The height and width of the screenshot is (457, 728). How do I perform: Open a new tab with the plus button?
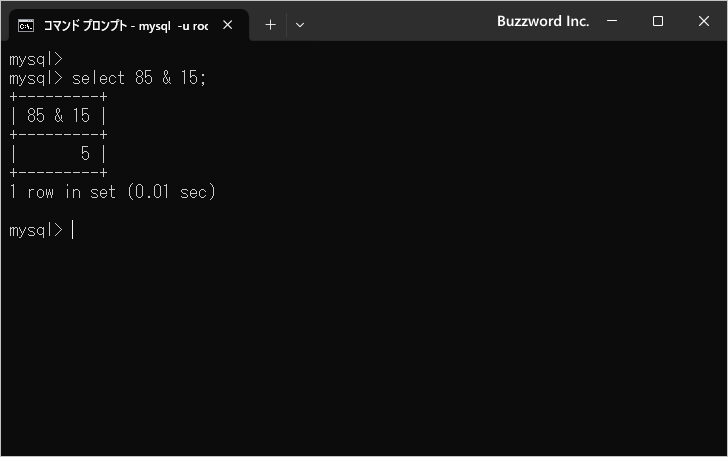tap(270, 24)
